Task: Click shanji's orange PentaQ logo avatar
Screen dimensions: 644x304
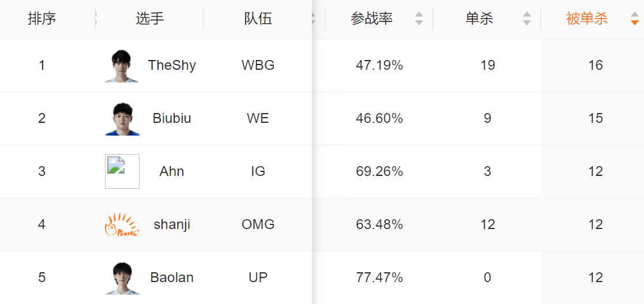Action: pos(122,224)
